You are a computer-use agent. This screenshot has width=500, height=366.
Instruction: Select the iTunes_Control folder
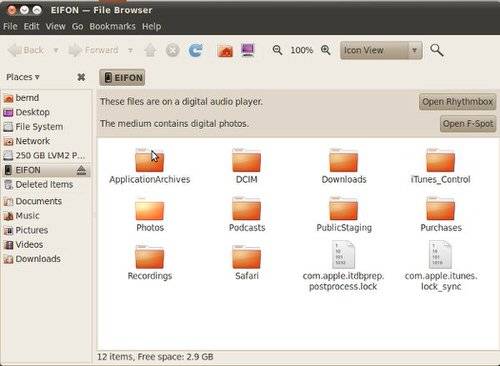(440, 166)
